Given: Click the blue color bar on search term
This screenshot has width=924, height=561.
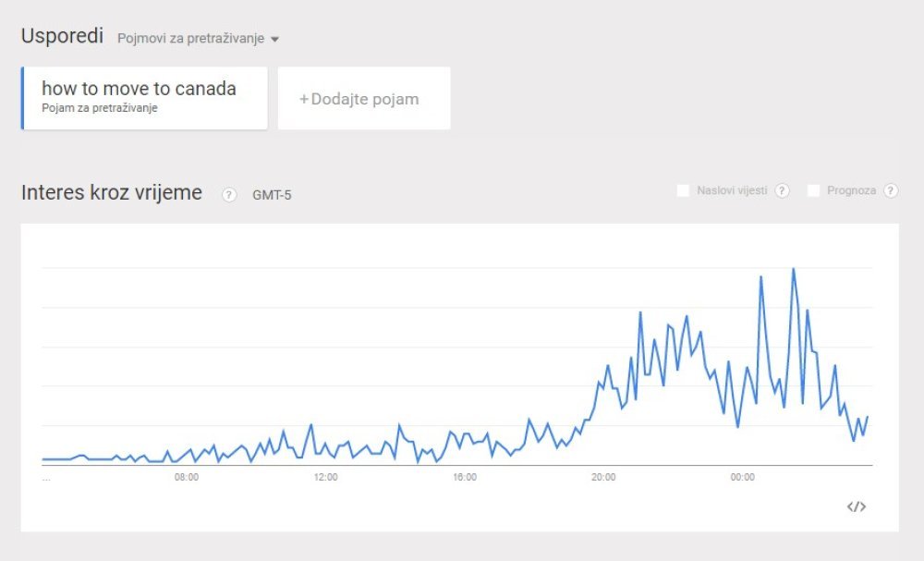Looking at the screenshot, I should click(22, 98).
